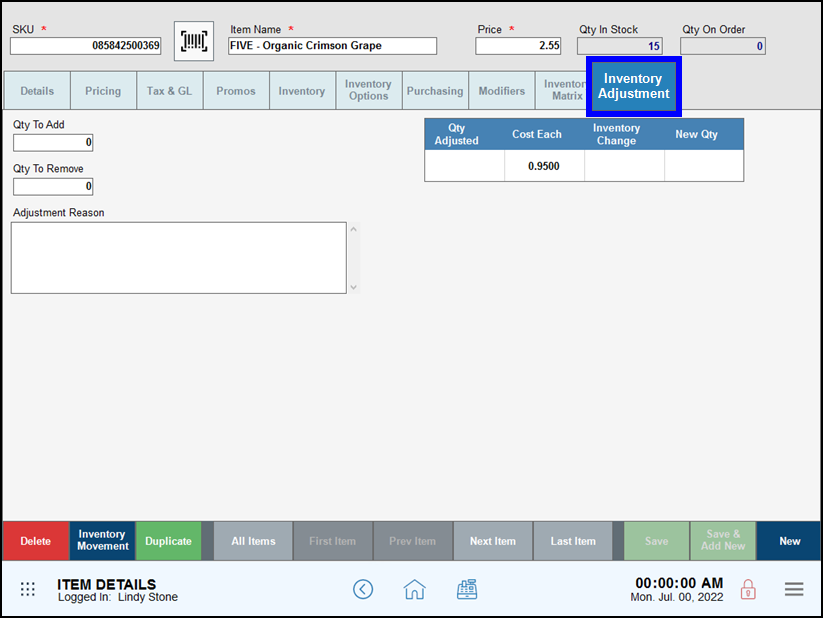The image size is (823, 618).
Task: Open Inventory Movement from the bottom toolbar
Action: (101, 541)
